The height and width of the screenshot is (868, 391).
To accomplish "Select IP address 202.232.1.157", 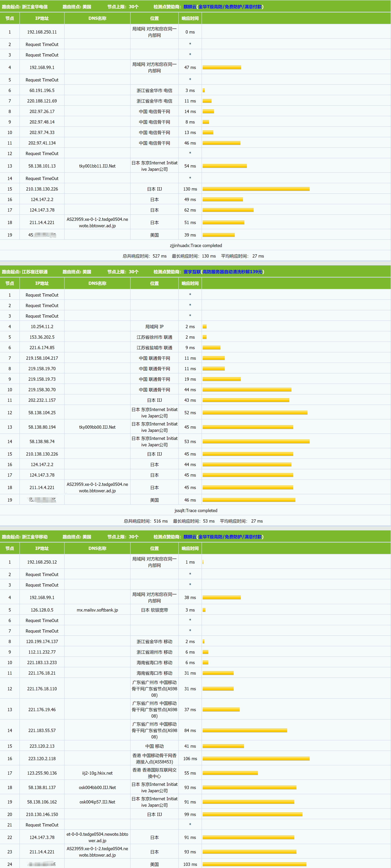I will coord(42,400).
